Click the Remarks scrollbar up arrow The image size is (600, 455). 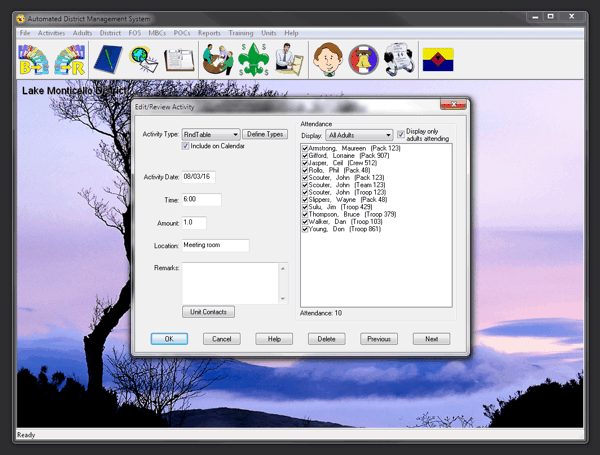pyautogui.click(x=283, y=268)
